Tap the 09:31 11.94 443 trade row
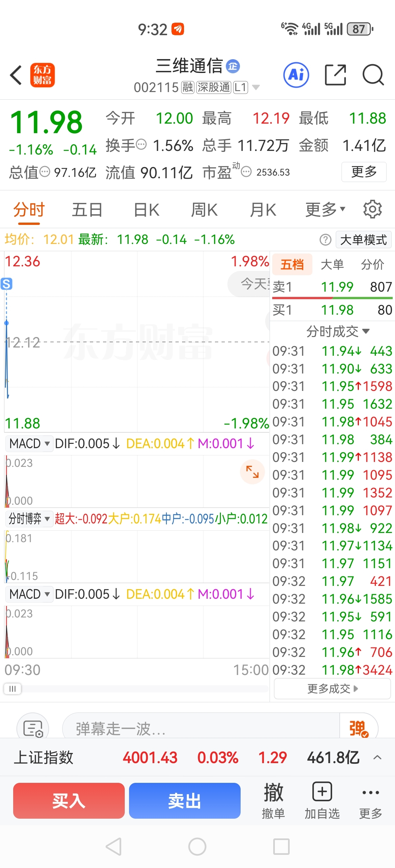395x868 pixels. [x=332, y=351]
